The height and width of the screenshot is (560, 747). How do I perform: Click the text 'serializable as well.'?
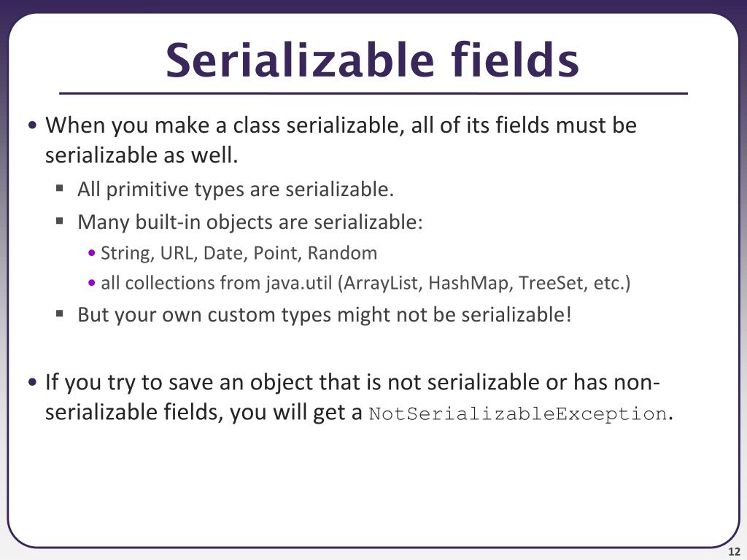point(142,155)
